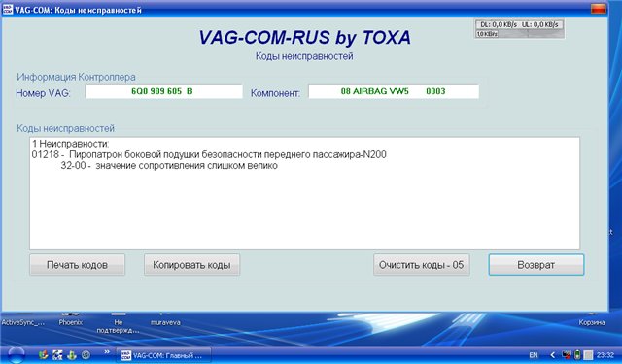Select Phoenix desktop shortcut label
The width and height of the screenshot is (622, 364).
coord(71,323)
